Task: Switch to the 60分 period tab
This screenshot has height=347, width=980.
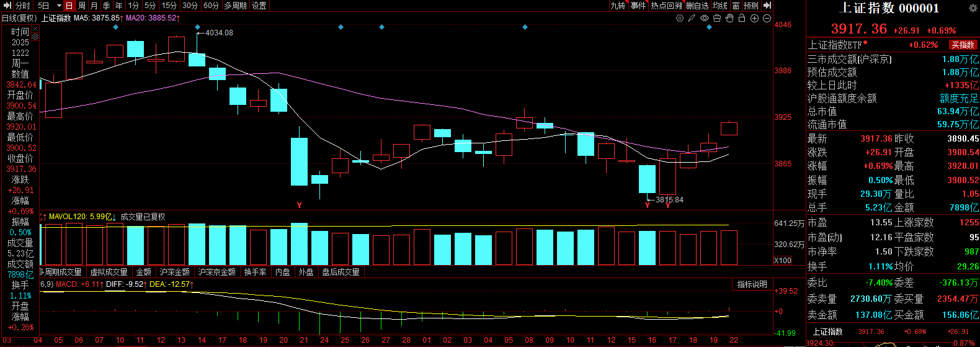Action: 211,6
